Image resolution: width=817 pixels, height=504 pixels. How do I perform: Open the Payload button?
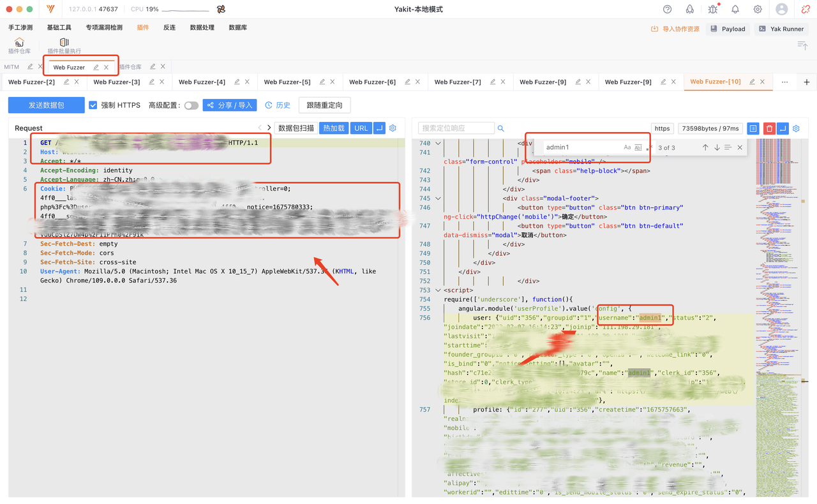pos(728,29)
